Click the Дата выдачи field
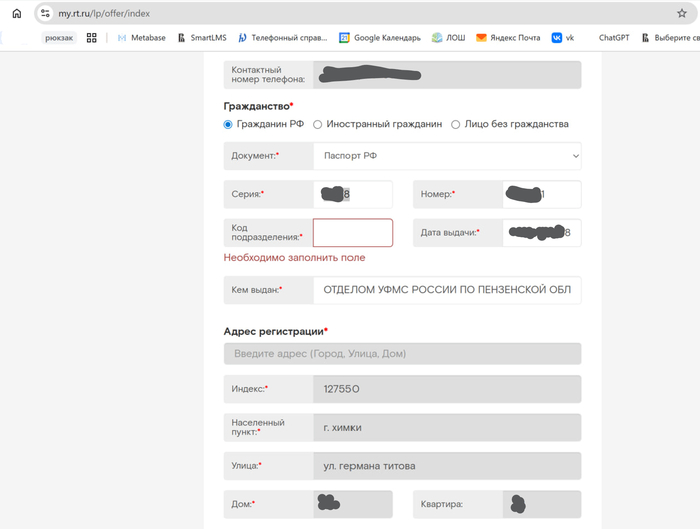Screen dimensions: 700x529 tap(541, 233)
